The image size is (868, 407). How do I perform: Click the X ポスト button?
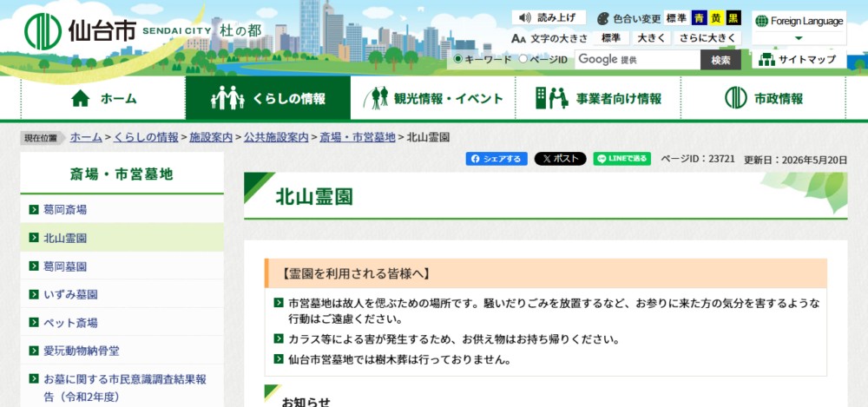pyautogui.click(x=560, y=159)
